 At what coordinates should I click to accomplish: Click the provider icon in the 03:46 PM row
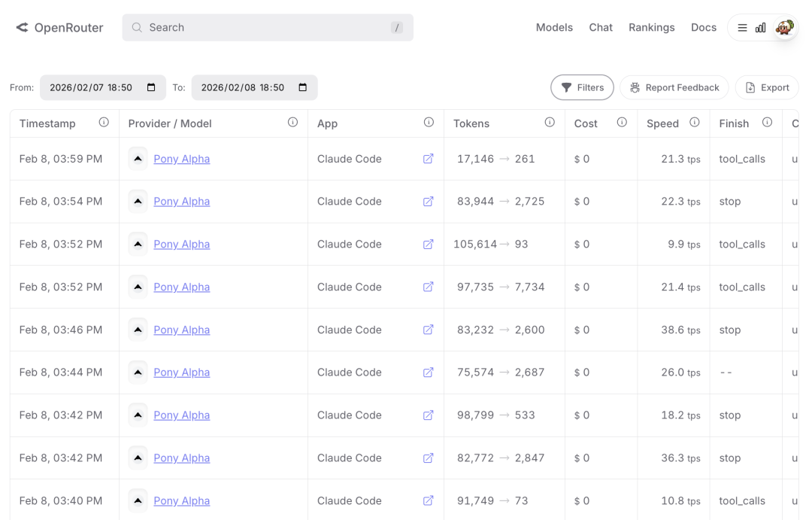tap(138, 330)
